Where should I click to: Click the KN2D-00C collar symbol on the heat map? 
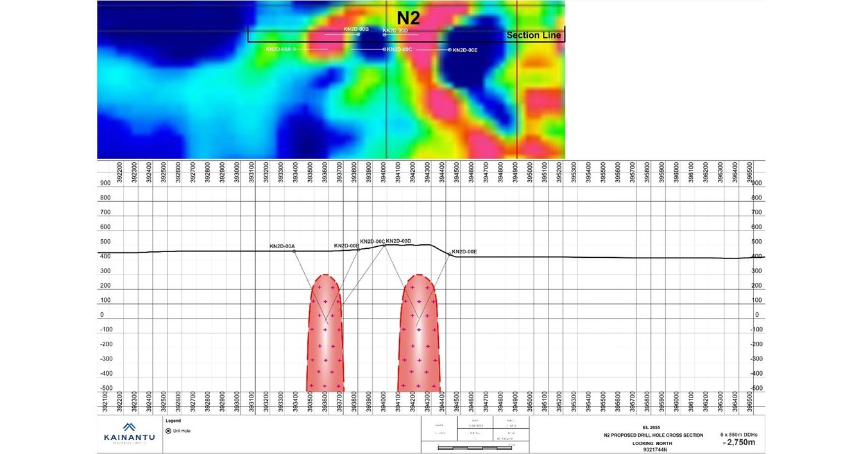[383, 49]
